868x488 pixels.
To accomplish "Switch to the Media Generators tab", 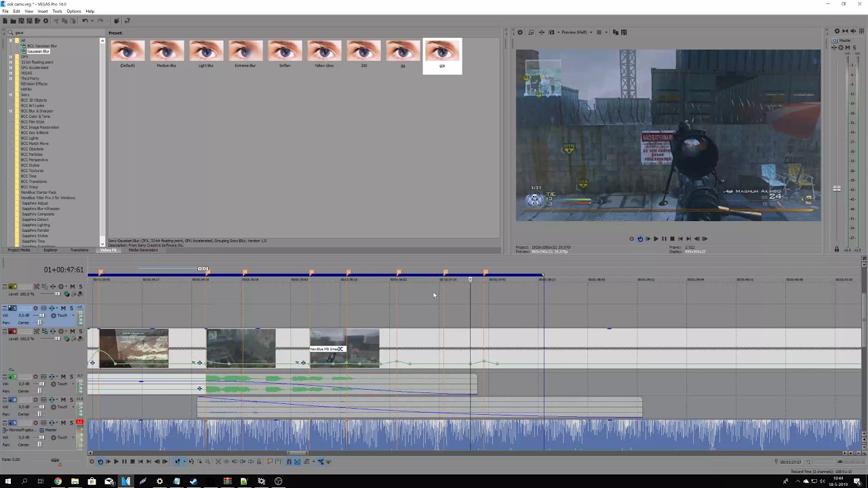I will (x=143, y=250).
